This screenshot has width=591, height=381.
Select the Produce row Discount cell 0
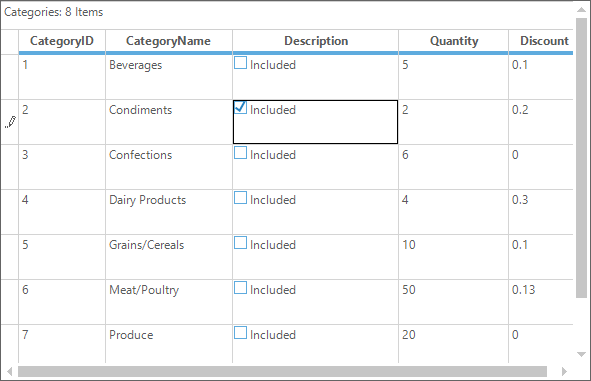(x=541, y=344)
